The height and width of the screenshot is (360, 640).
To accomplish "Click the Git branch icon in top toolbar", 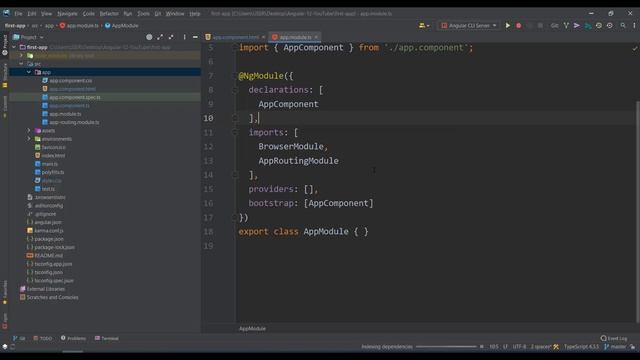I will 566,25.
